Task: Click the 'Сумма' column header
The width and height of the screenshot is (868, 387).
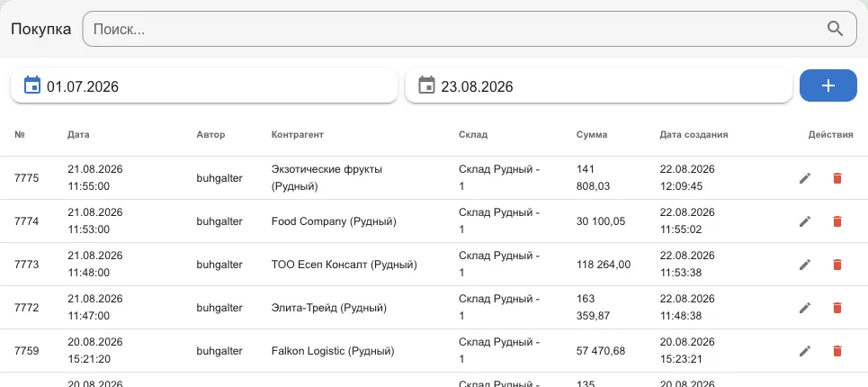Action: tap(591, 134)
